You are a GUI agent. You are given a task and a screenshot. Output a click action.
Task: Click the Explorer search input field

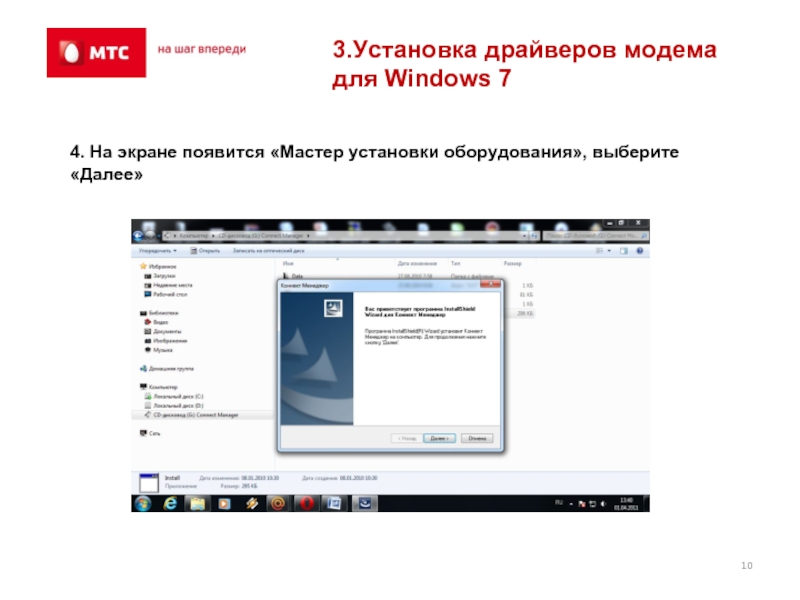[595, 236]
